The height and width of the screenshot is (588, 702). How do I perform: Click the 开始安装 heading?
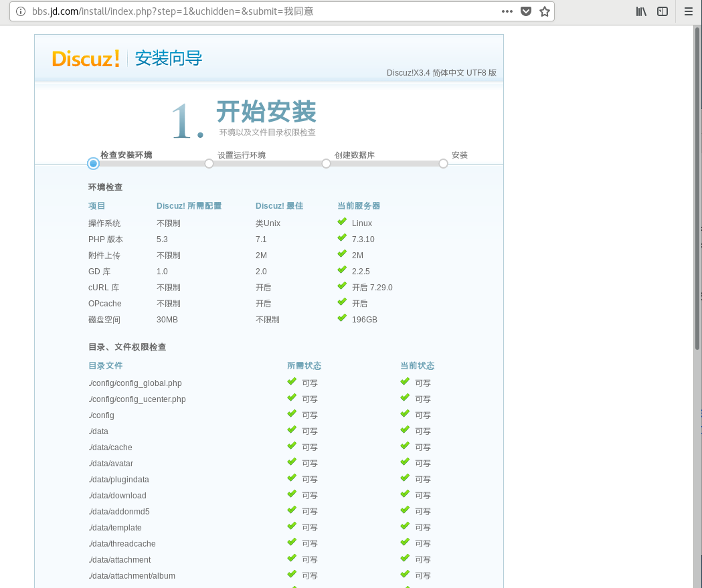[267, 112]
